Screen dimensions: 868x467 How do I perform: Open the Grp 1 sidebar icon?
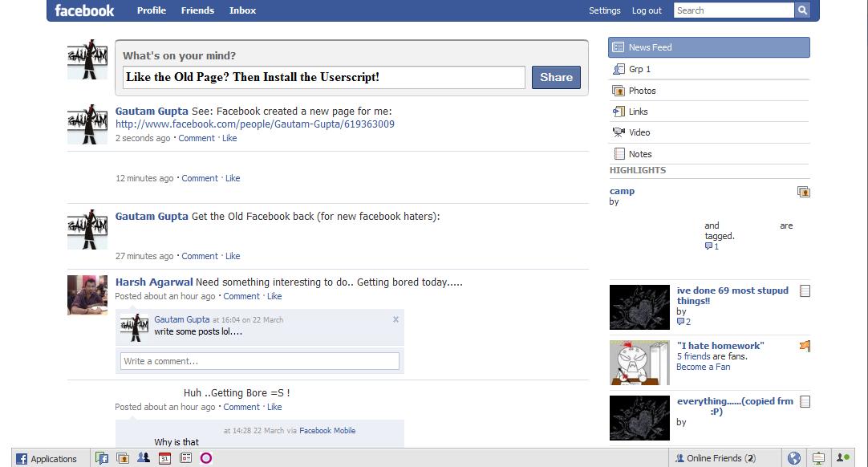click(x=619, y=68)
